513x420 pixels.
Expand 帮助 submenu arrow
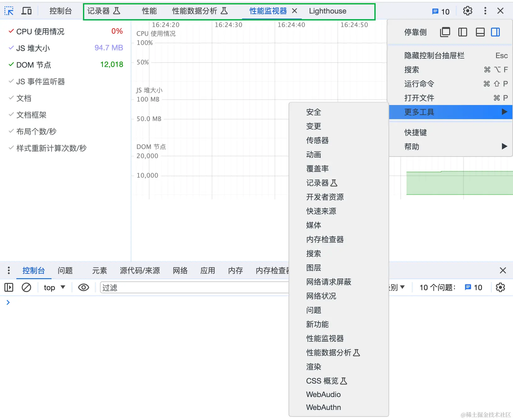click(x=504, y=146)
